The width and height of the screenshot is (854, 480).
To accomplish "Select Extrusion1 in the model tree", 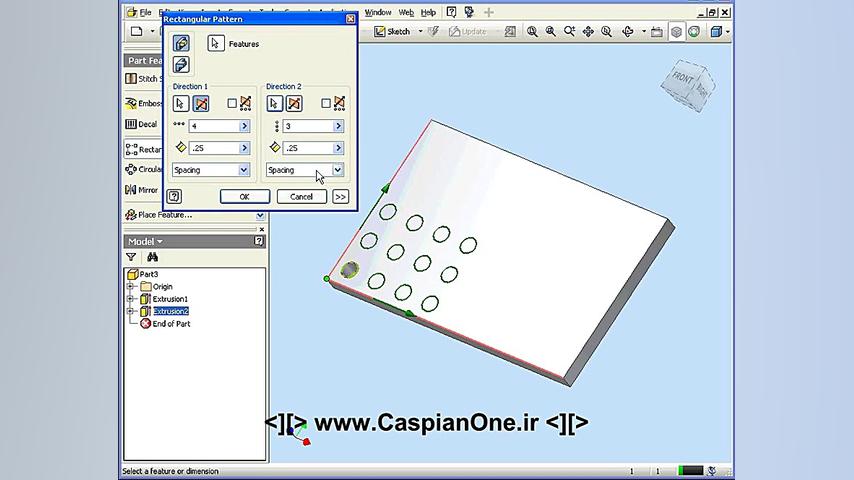I will click(x=170, y=299).
